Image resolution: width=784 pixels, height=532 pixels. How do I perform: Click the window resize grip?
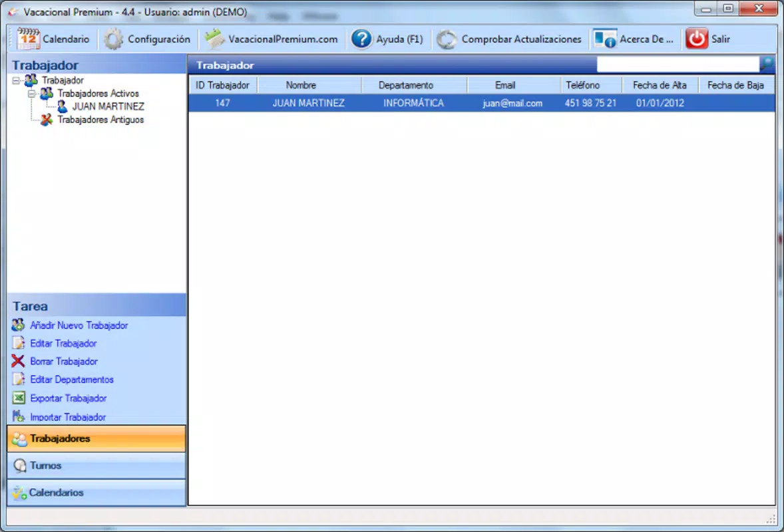click(771, 519)
